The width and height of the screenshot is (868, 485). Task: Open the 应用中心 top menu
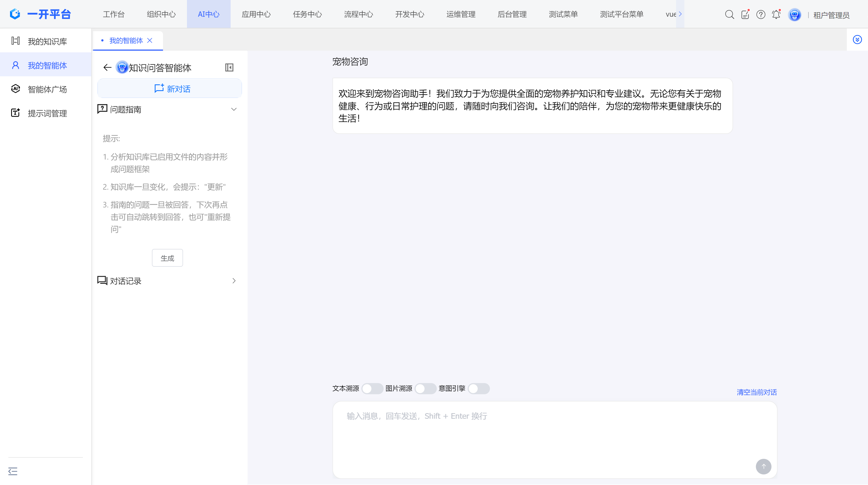tap(256, 14)
